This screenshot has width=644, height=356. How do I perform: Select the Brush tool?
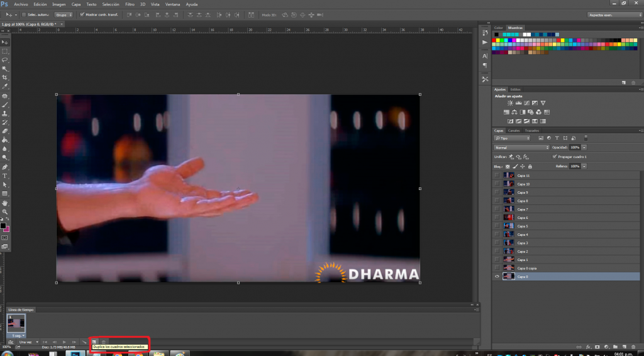click(5, 104)
